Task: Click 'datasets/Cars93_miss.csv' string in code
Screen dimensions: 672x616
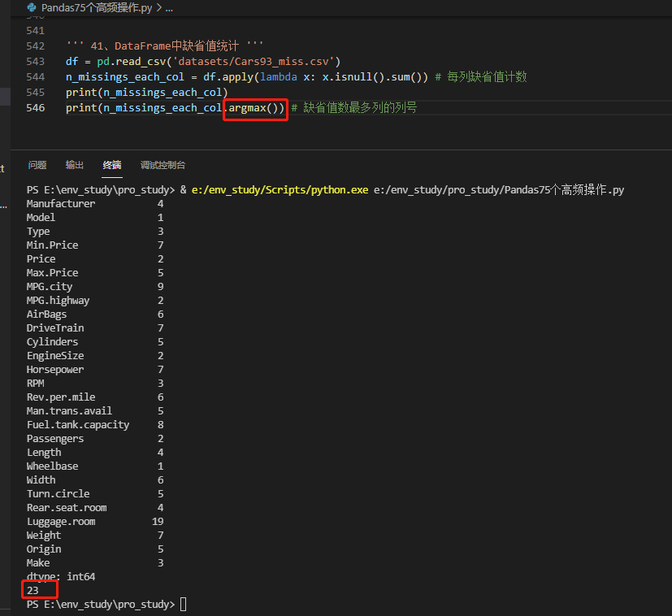Action: coord(254,62)
